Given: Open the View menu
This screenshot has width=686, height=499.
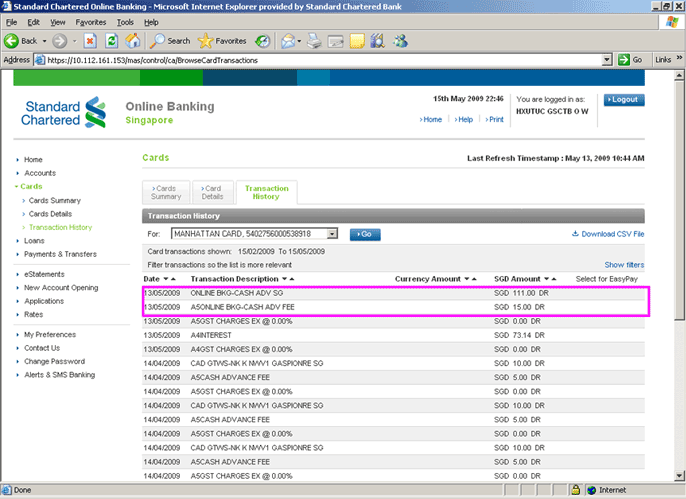Looking at the screenshot, I should (x=57, y=22).
